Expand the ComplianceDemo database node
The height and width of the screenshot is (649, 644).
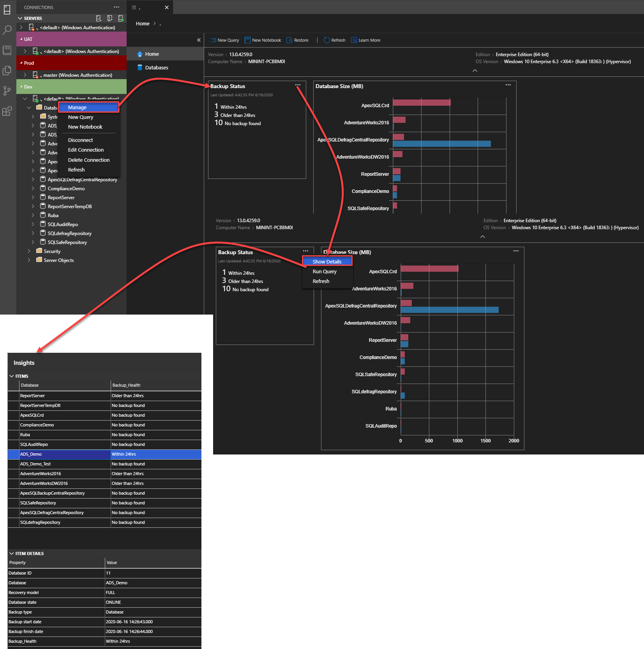click(33, 188)
